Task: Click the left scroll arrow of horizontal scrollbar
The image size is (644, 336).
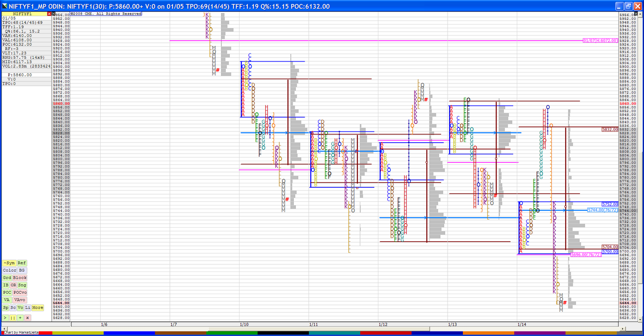Action: pos(4,329)
